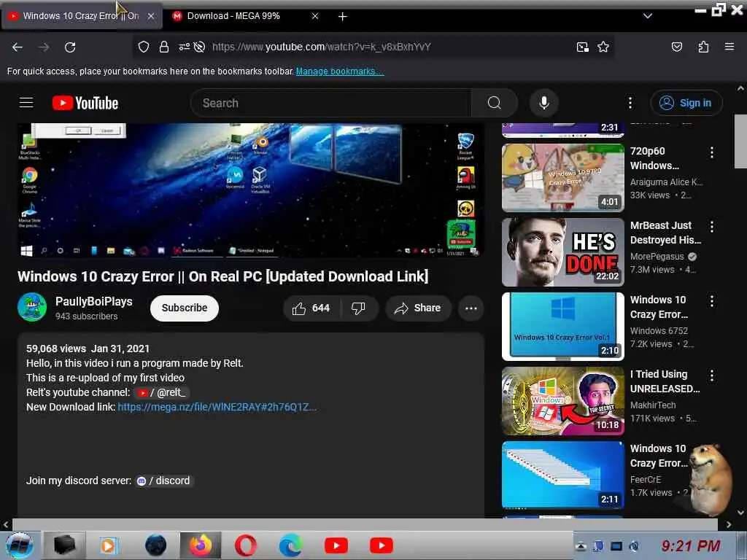Open the HE'S DONE MrBeast thumbnail

pyautogui.click(x=562, y=252)
